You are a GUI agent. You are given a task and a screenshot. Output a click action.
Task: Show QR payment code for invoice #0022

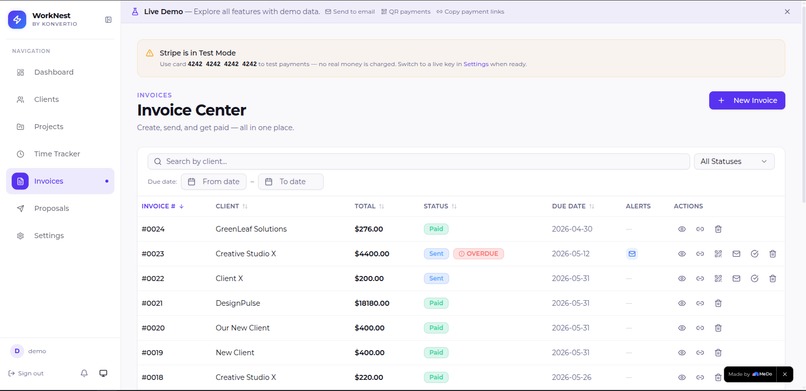tap(718, 278)
